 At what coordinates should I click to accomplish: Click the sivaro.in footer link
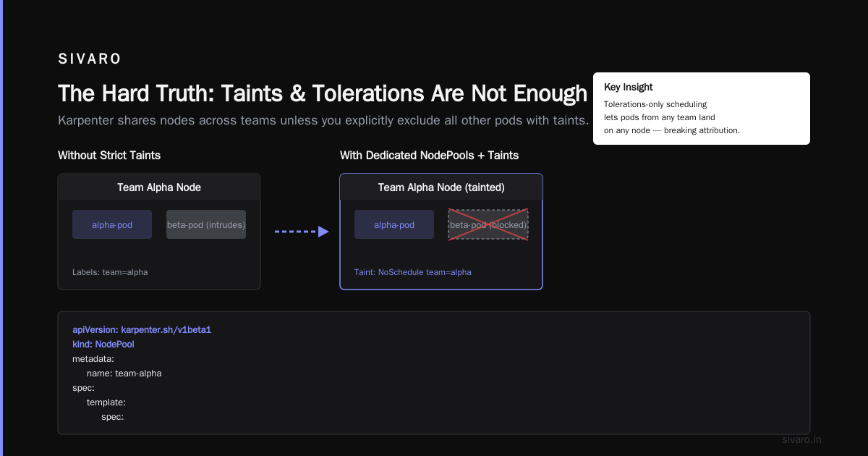tap(802, 439)
